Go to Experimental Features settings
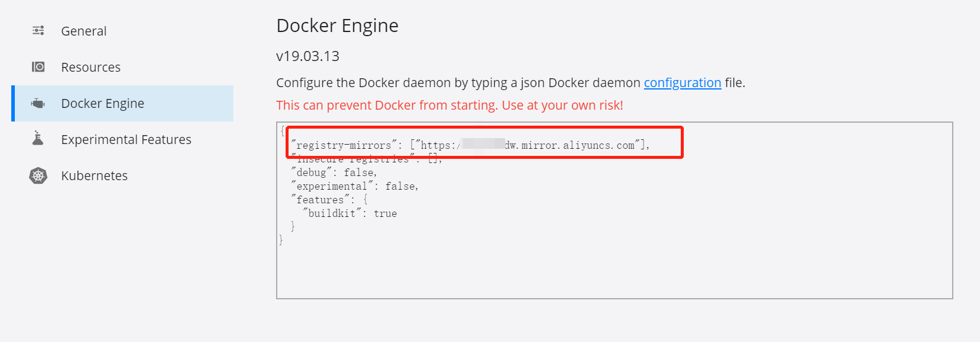This screenshot has height=342, width=980. (x=126, y=139)
